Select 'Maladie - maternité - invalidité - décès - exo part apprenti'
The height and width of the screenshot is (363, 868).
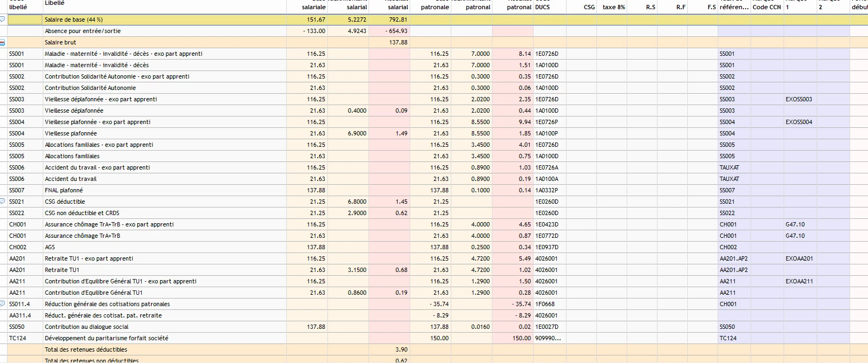(123, 54)
